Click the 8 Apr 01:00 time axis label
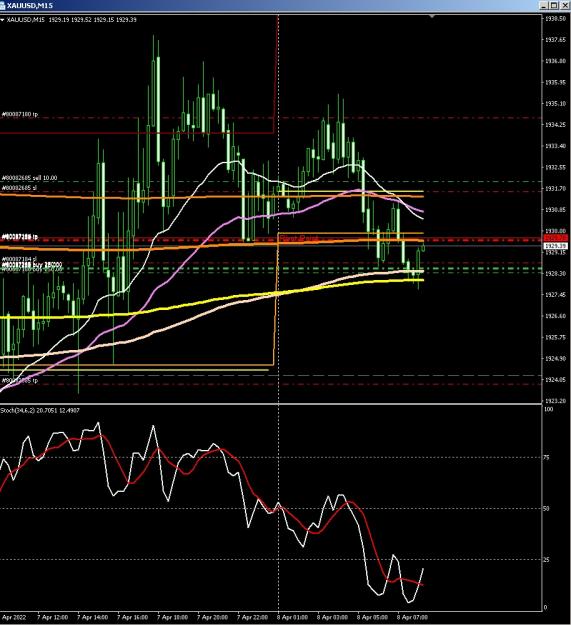This screenshot has height=625, width=571. click(292, 617)
